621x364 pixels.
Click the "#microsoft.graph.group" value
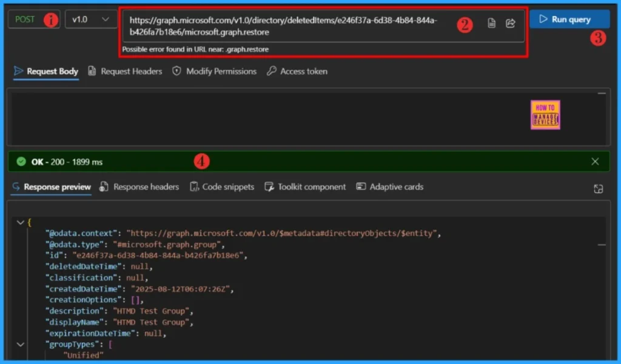tap(167, 245)
